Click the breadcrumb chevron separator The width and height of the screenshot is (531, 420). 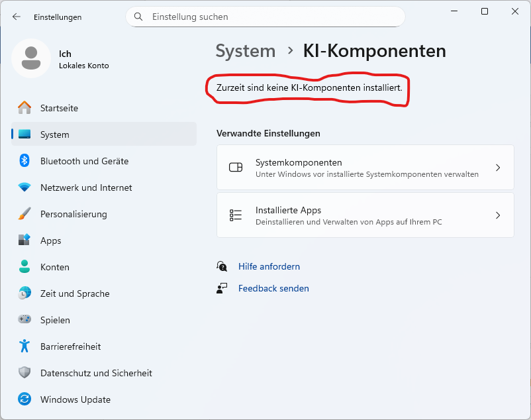coord(290,50)
